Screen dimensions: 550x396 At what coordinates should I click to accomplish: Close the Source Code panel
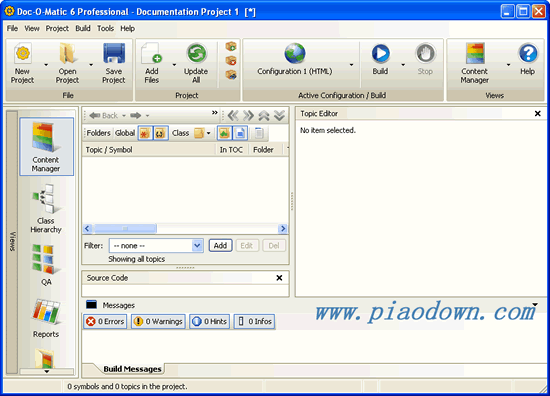click(x=279, y=278)
